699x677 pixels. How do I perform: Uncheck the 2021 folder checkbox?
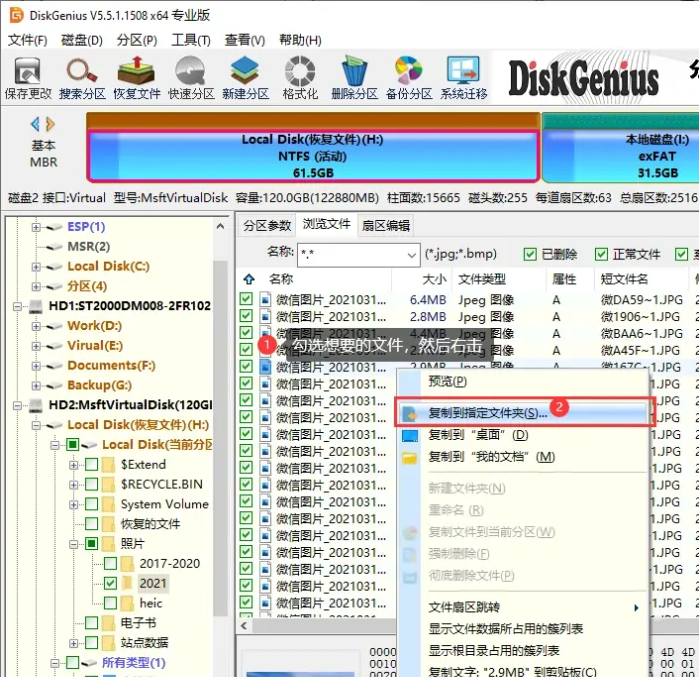(x=111, y=583)
